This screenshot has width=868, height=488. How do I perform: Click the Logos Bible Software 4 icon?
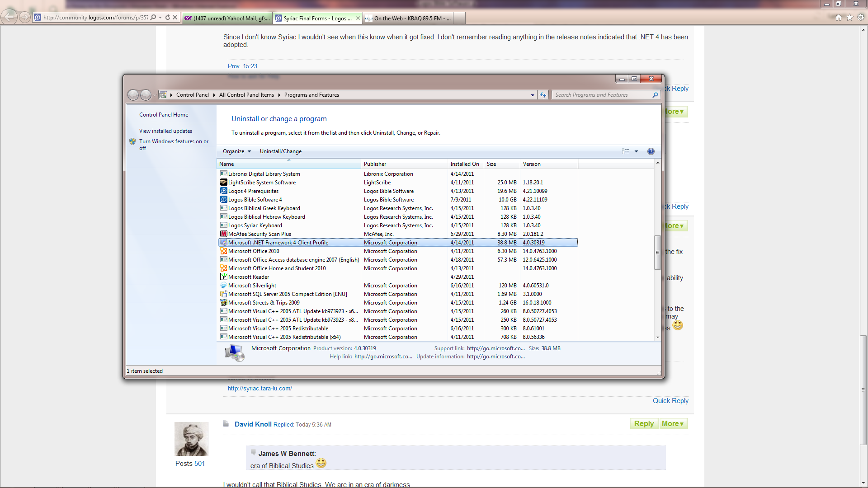223,199
